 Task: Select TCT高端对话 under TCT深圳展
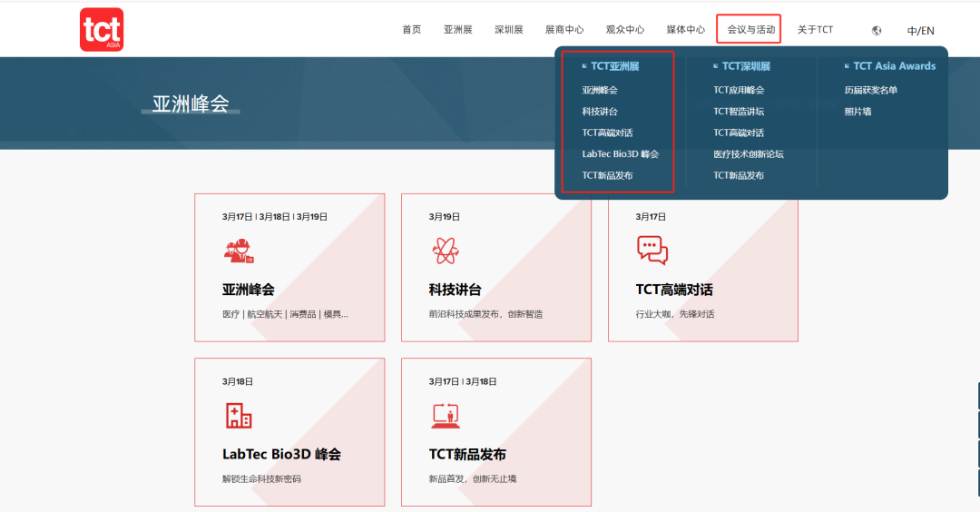[x=739, y=133]
